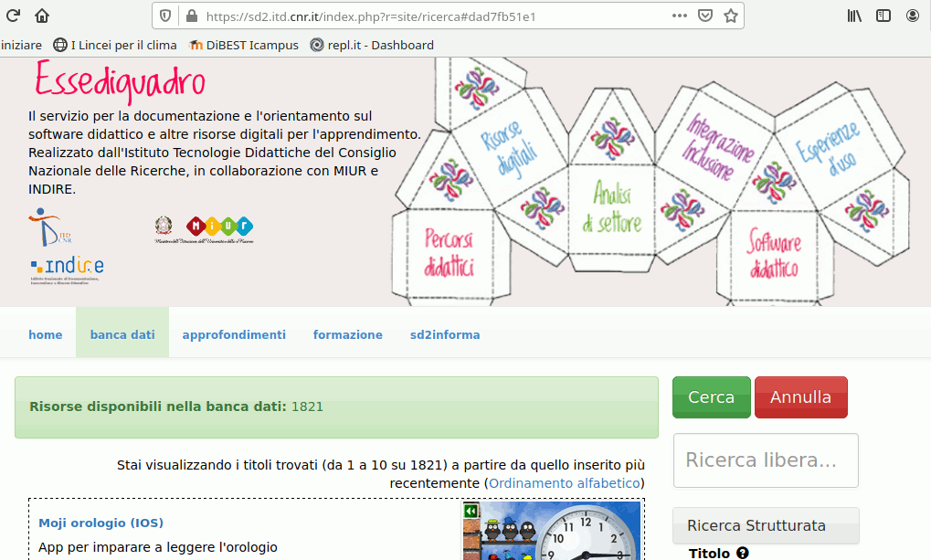Screen dimensions: 931x560
Task: Open the tracking protection shield icon
Action: (165, 16)
